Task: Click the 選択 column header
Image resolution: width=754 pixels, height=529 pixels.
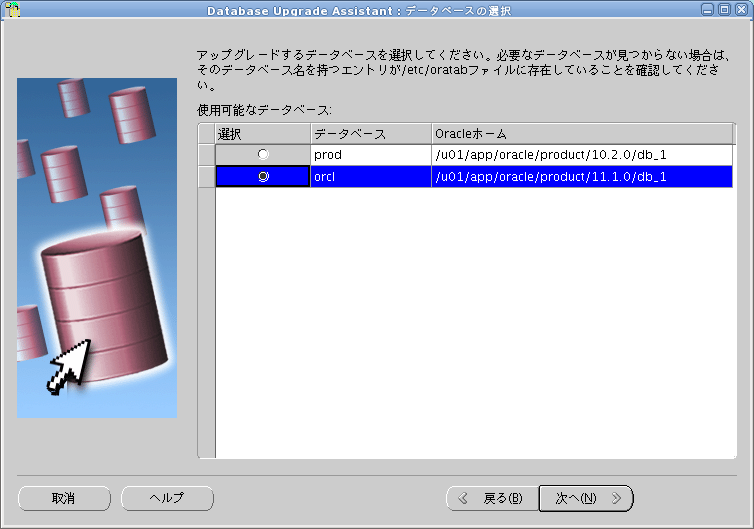Action: pyautogui.click(x=263, y=134)
